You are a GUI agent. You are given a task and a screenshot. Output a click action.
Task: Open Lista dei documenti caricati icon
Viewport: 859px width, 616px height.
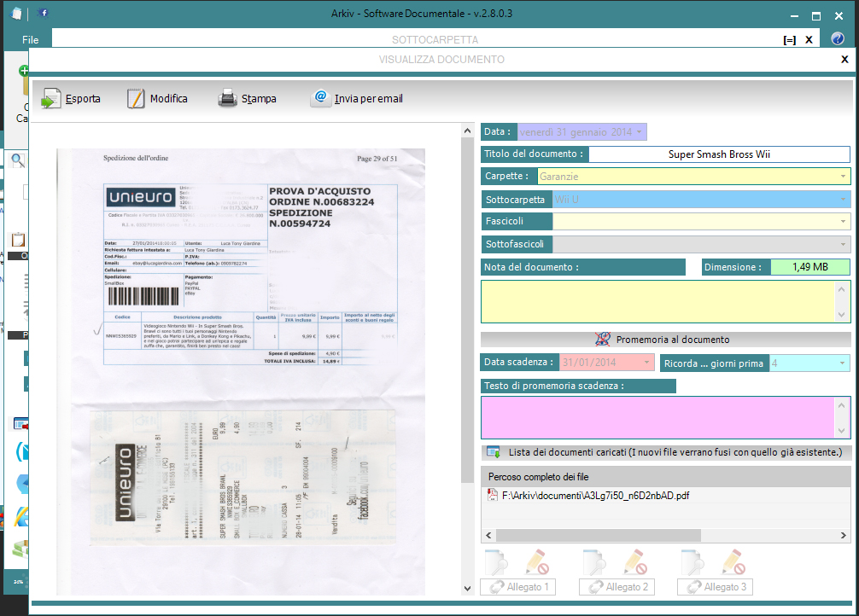(x=490, y=452)
